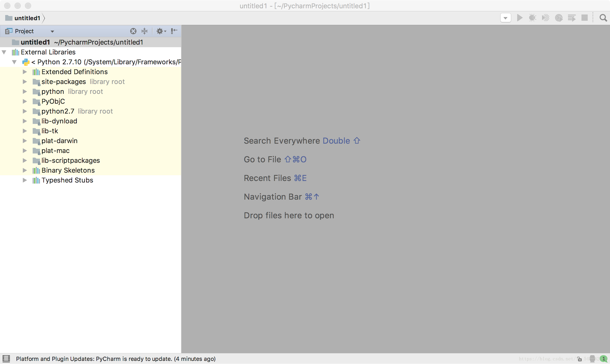Click the Run button in the toolbar
Viewport: 610px width, 364px height.
pyautogui.click(x=519, y=18)
